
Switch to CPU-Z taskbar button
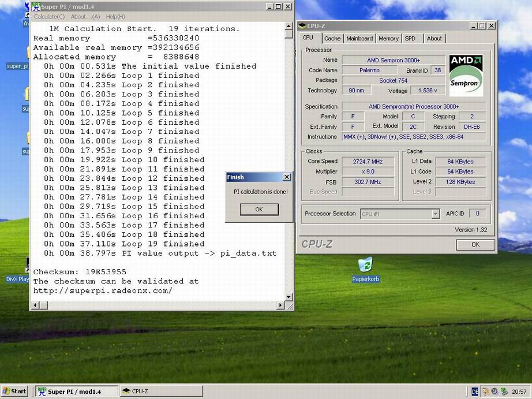coord(162,391)
